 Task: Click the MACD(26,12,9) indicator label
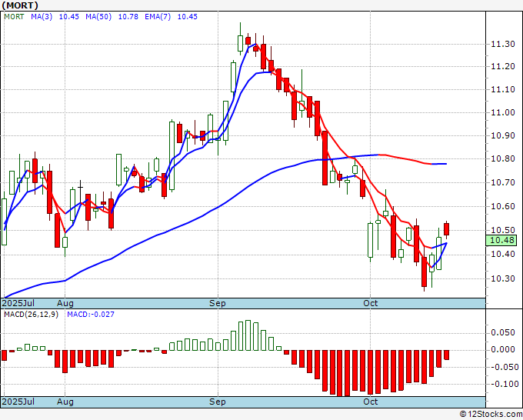point(31,315)
